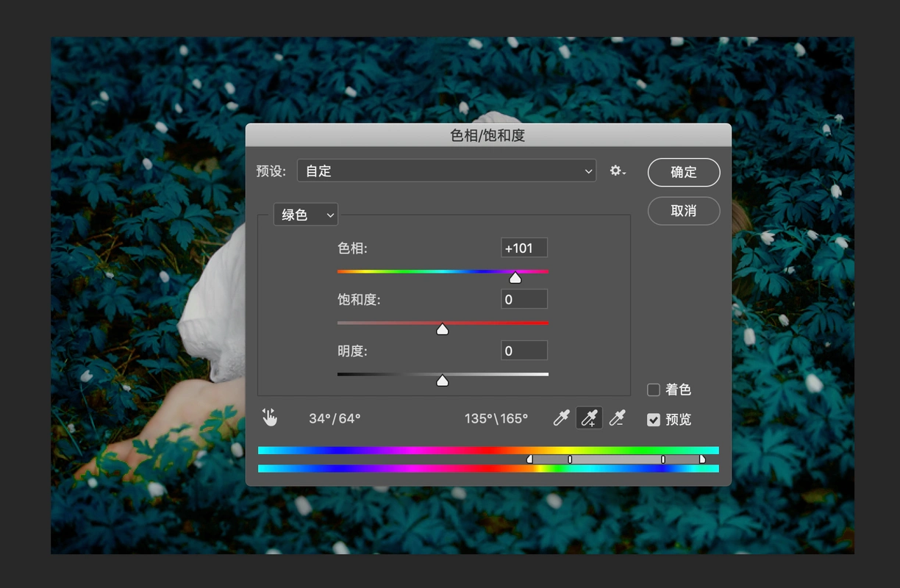Screen dimensions: 900x588
Task: Click the saturation value input field
Action: (524, 299)
